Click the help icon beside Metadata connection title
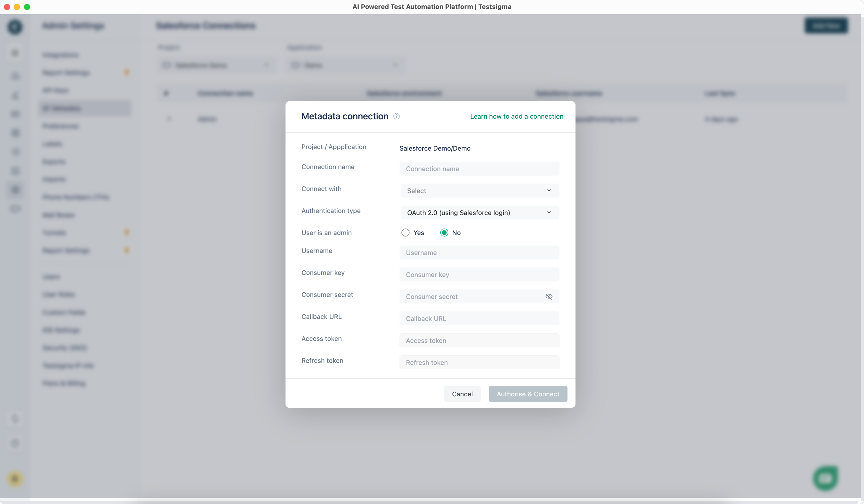 pos(397,116)
